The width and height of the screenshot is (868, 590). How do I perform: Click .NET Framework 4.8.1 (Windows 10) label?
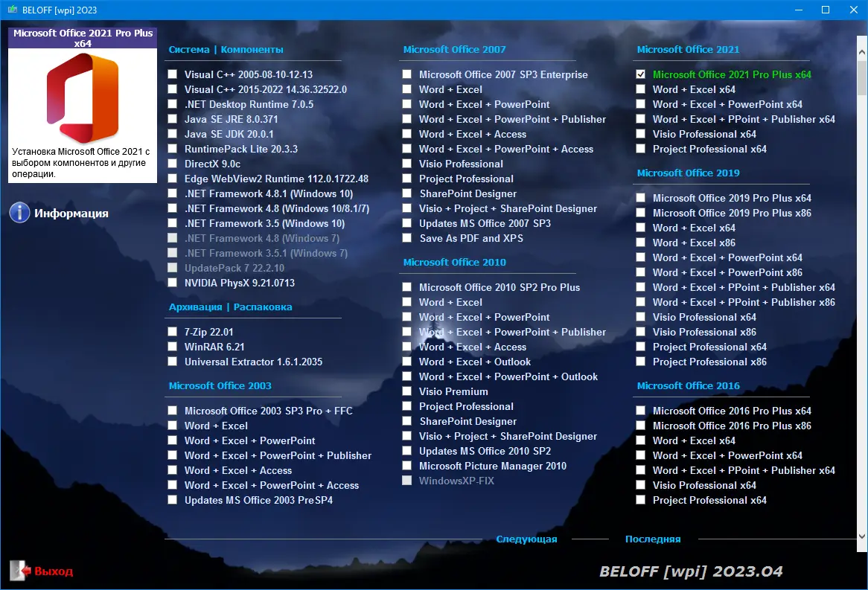(269, 193)
